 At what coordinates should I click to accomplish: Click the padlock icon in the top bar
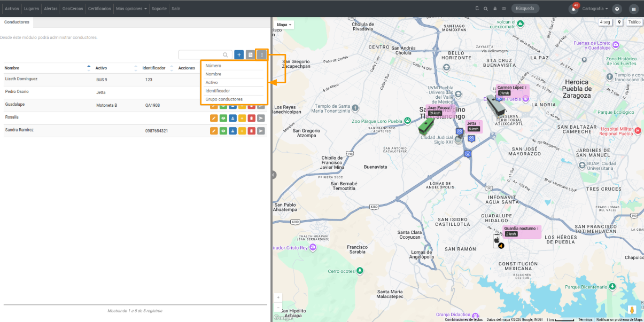[x=495, y=9]
